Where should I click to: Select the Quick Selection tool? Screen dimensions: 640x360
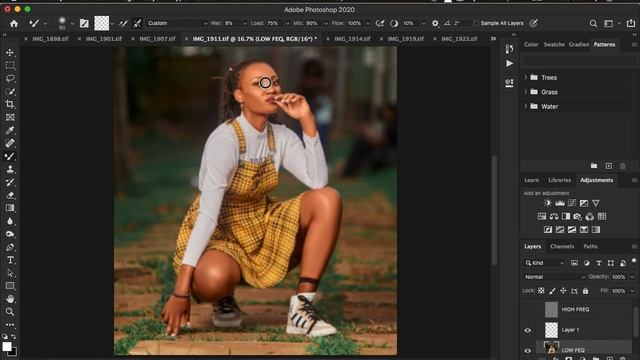(10, 91)
